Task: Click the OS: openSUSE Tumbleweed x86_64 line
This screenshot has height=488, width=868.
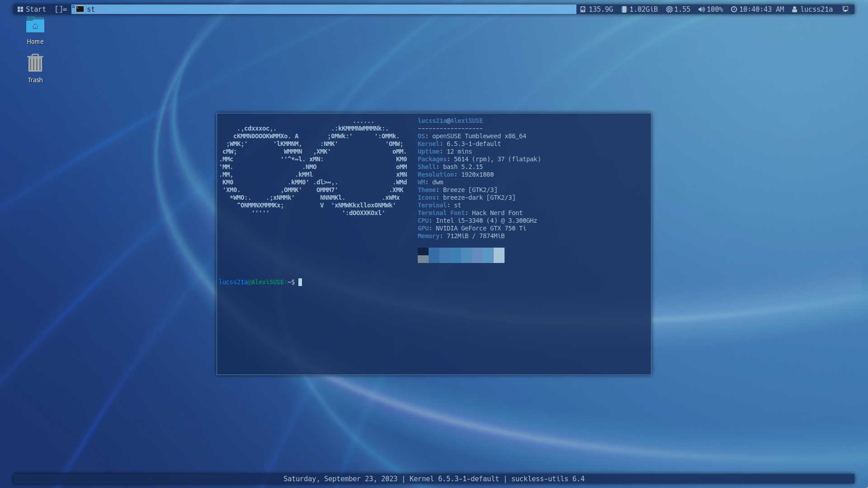Action: point(472,136)
